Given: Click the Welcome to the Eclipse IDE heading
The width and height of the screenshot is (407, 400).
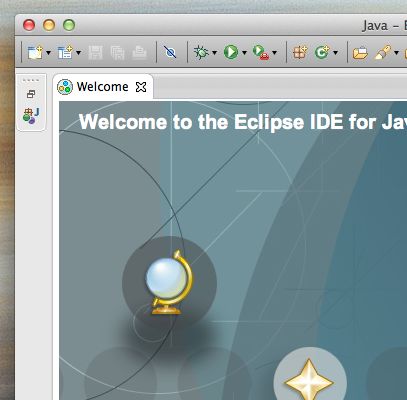Looking at the screenshot, I should 243,122.
